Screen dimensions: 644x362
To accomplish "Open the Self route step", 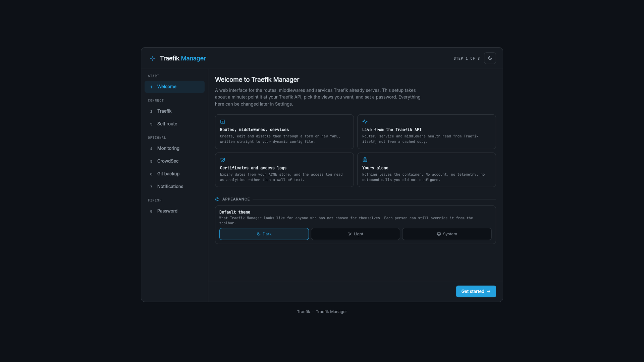I will coord(174,124).
